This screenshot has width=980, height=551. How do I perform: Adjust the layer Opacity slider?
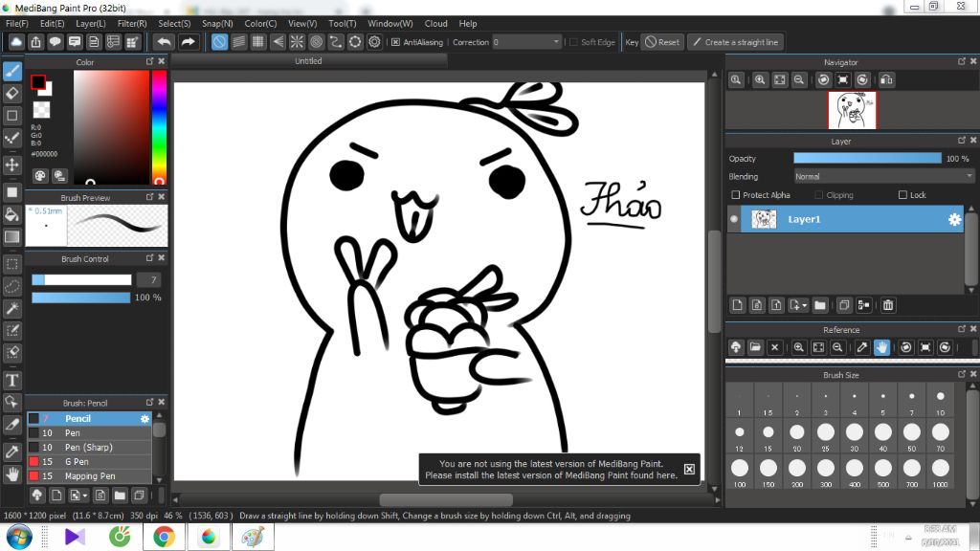pyautogui.click(x=867, y=159)
